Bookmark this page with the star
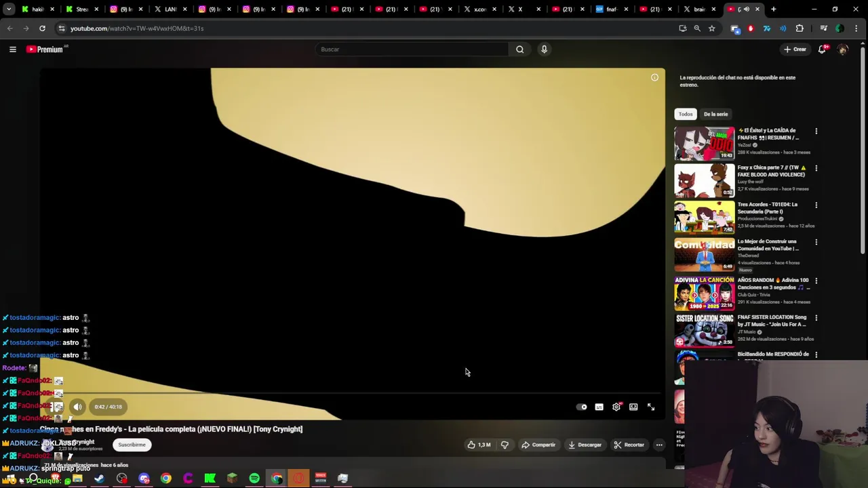The image size is (868, 488). pyautogui.click(x=711, y=28)
